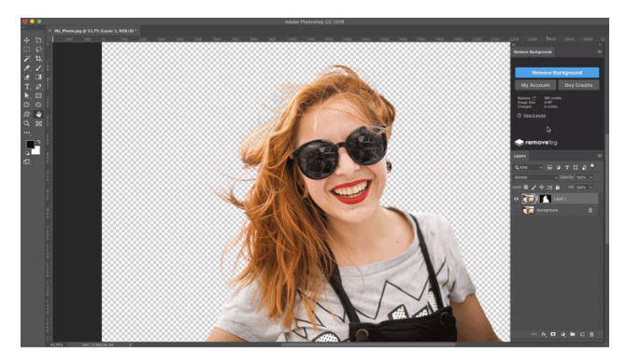
Task: Switch to the Layers panel tab
Action: click(x=519, y=156)
